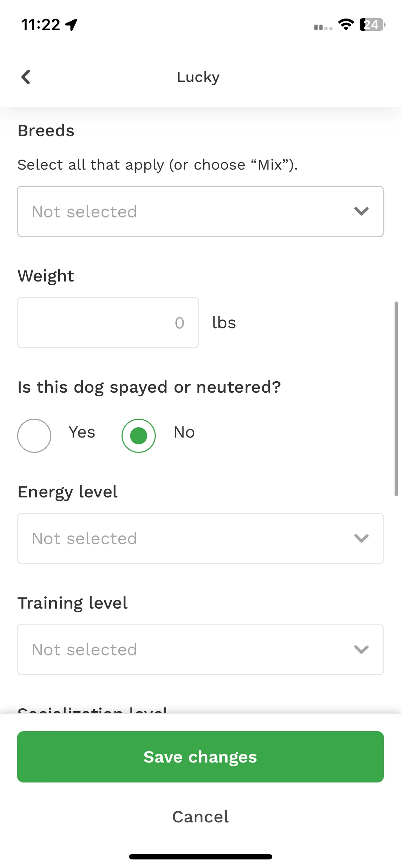This screenshot has height=868, width=401.
Task: Save changes with the green button
Action: click(200, 757)
